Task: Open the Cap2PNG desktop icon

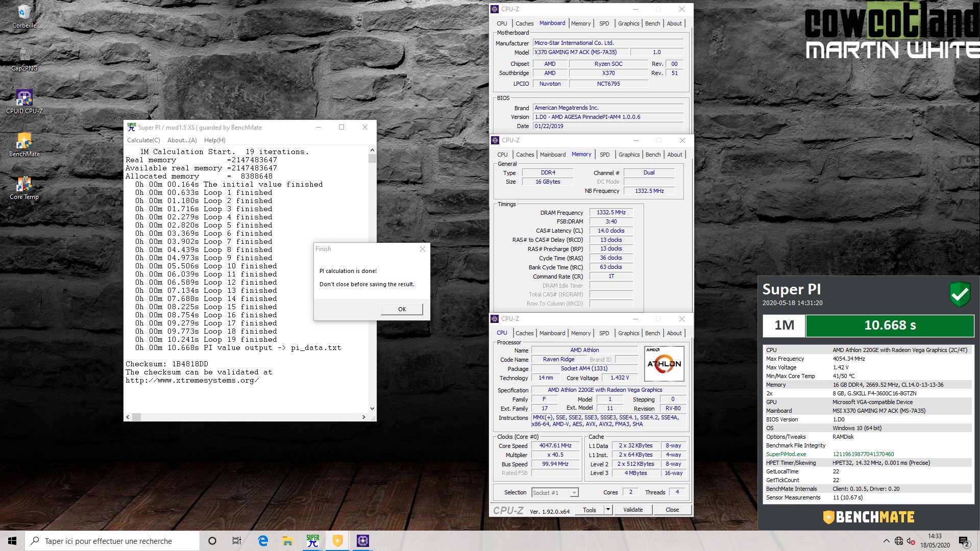Action: click(24, 59)
